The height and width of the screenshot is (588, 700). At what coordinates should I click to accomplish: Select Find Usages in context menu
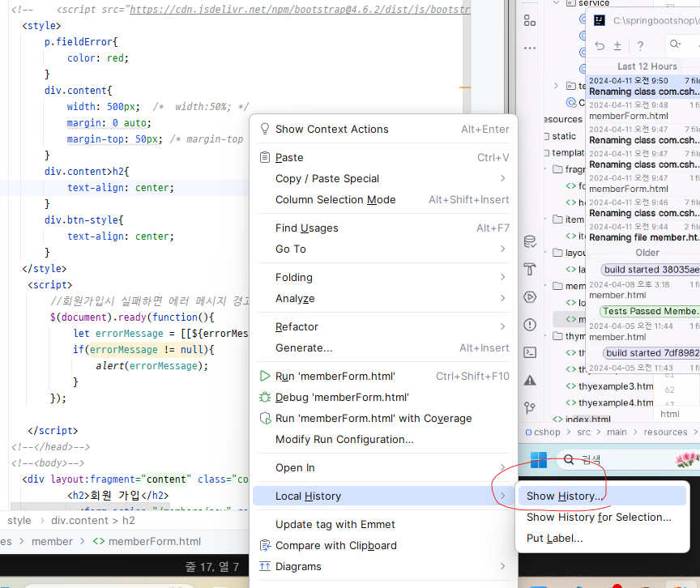[x=383, y=228]
